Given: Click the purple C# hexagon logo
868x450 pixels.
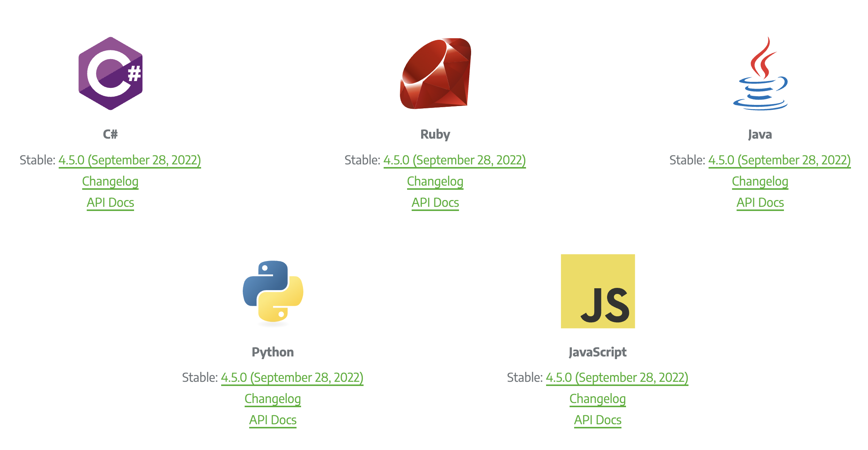Looking at the screenshot, I should pos(111,73).
